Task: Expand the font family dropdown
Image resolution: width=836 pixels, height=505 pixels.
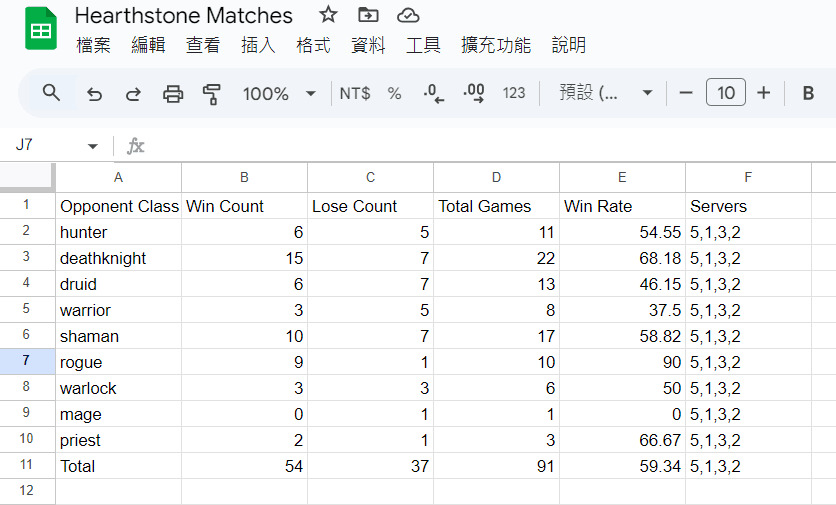Action: (606, 93)
